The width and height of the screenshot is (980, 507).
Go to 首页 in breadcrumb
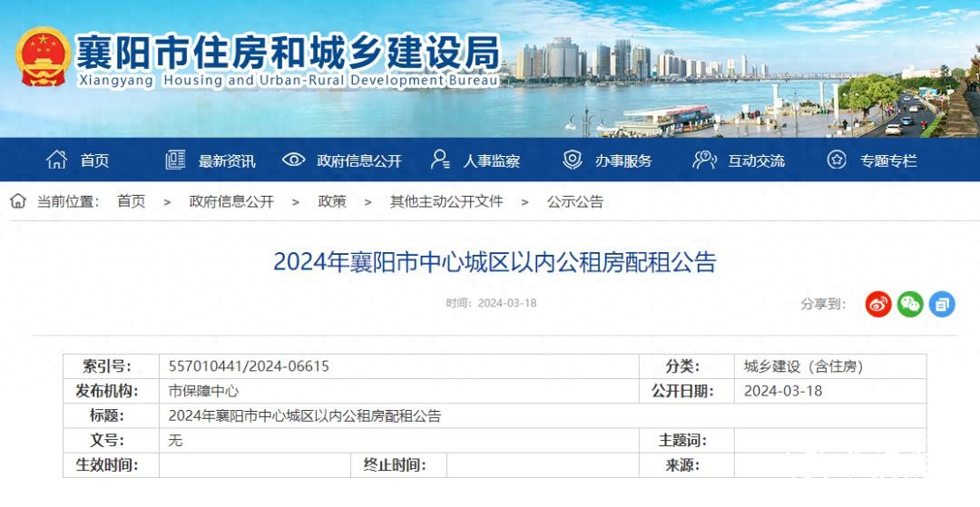(x=131, y=201)
